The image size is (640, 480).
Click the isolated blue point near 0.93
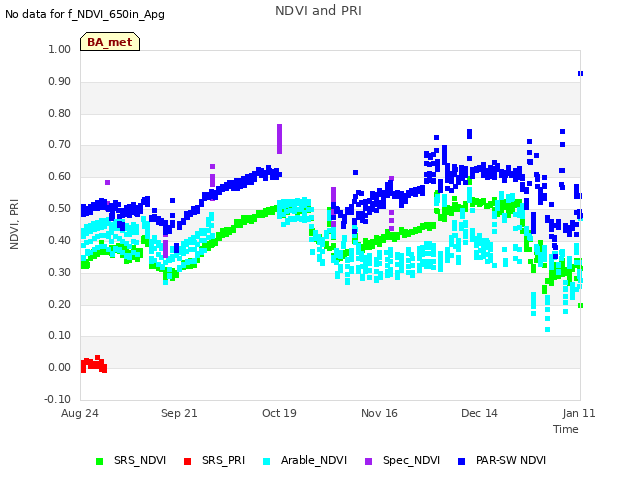pos(580,73)
